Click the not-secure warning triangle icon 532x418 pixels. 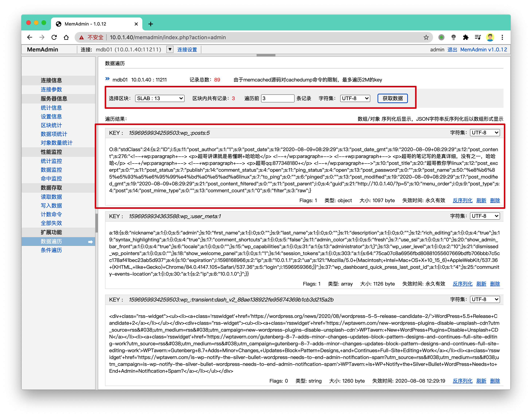81,37
